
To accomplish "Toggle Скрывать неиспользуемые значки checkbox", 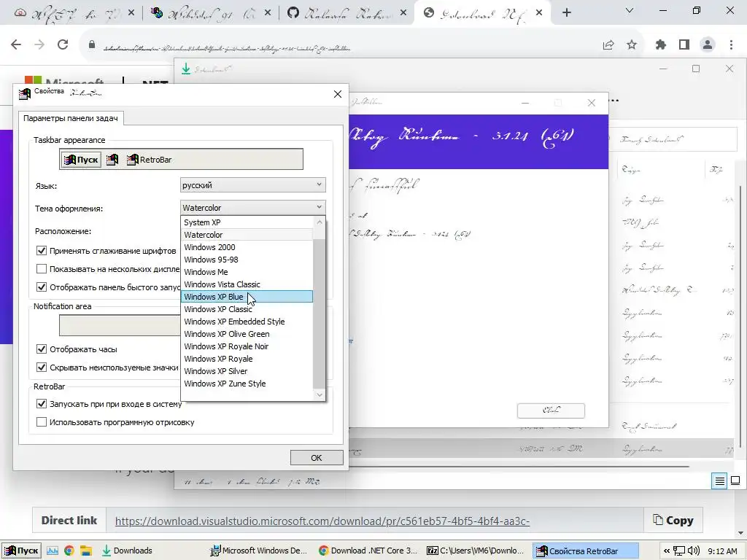I will [42, 367].
